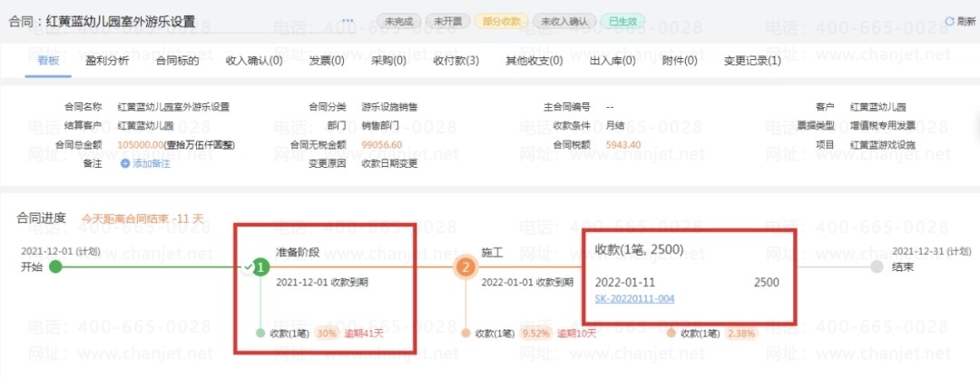This screenshot has width=980, height=378.
Task: Click the 30% payment percentage badge
Action: click(327, 333)
